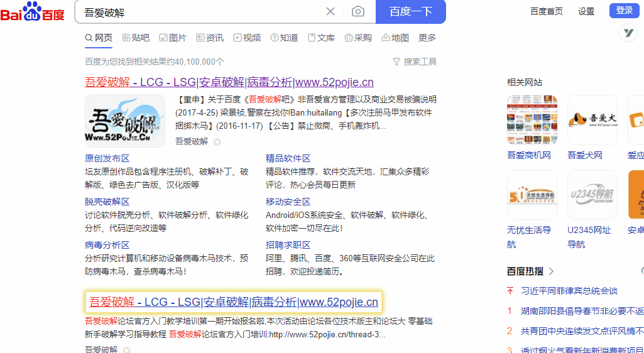Select the 网页 tab
This screenshot has height=353, width=644.
tap(99, 38)
